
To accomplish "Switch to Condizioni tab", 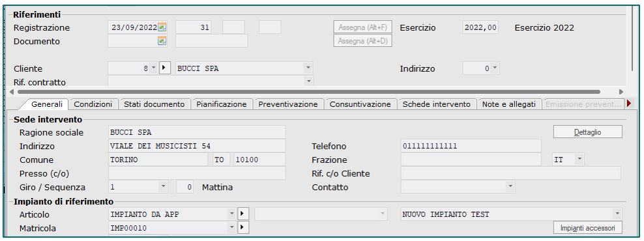I will (93, 104).
